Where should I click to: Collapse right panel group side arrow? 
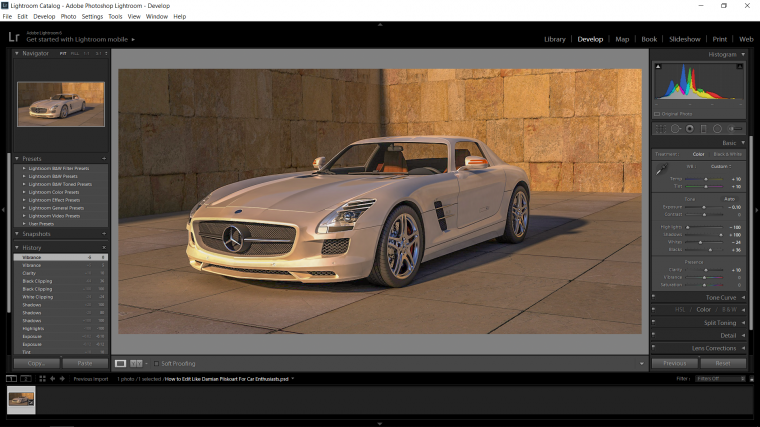pyautogui.click(x=757, y=210)
